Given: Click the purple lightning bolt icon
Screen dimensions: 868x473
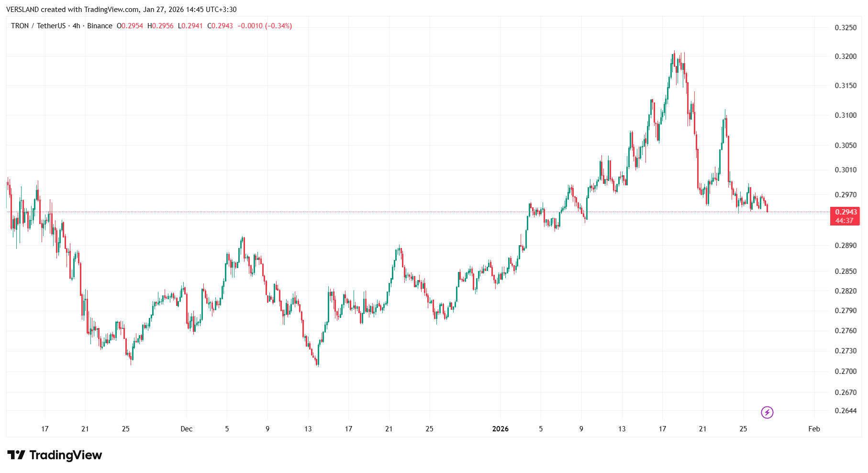Looking at the screenshot, I should click(767, 412).
